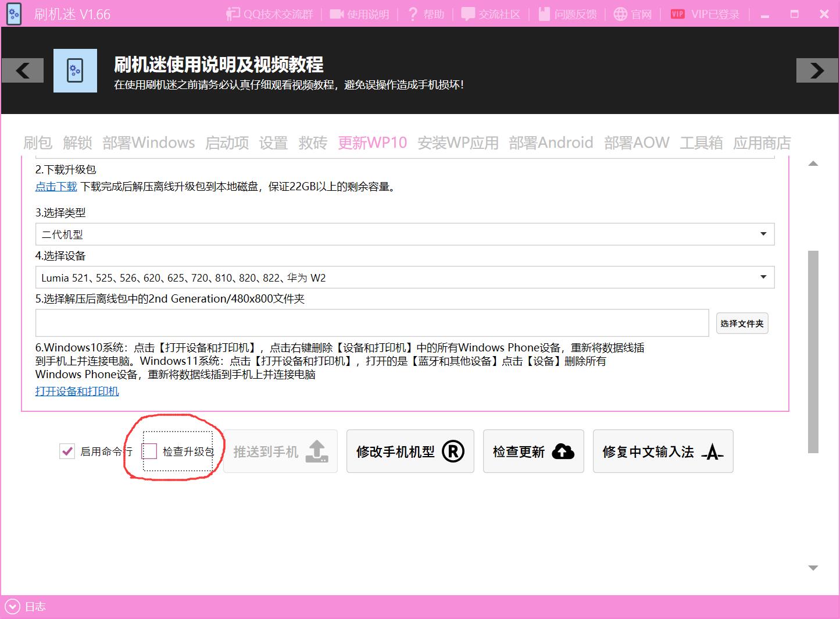Switch to the 刷包 tab

click(38, 143)
